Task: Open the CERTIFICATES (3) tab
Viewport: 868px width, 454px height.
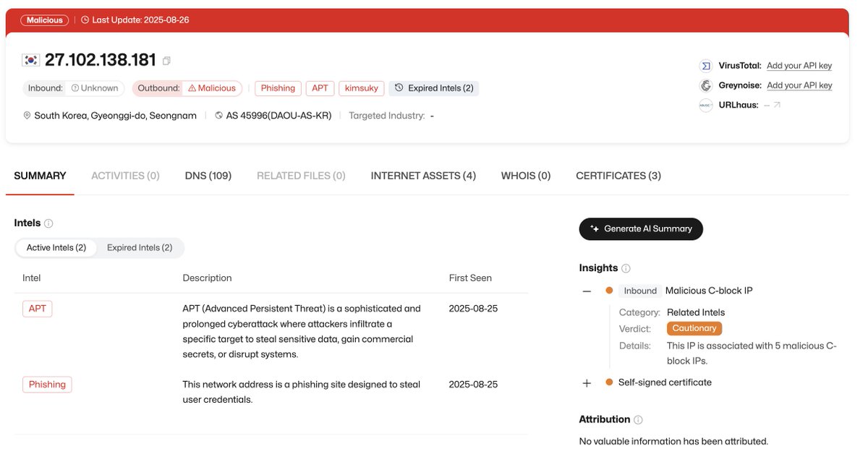Action: pyautogui.click(x=618, y=176)
